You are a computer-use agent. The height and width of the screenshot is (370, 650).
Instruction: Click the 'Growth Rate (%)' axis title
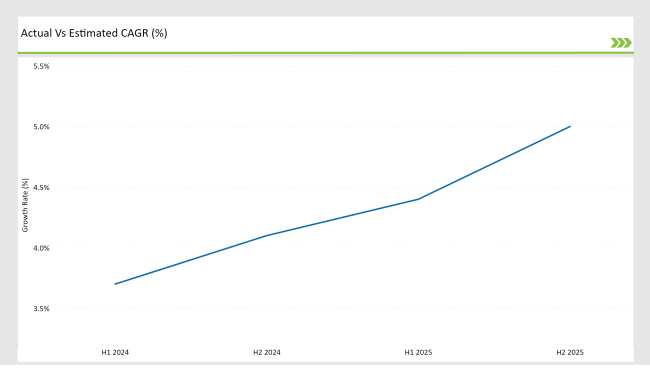point(25,205)
